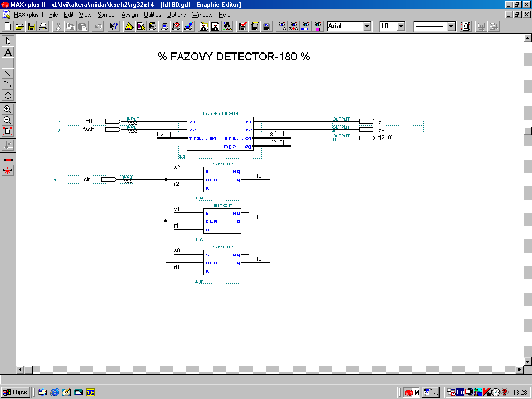
Task: Open the Assign menu
Action: (129, 15)
